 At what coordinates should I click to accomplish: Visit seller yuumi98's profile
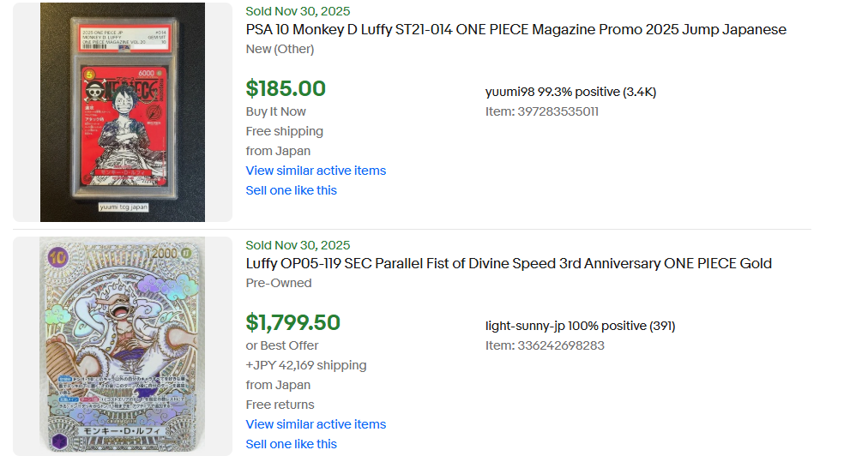click(509, 92)
